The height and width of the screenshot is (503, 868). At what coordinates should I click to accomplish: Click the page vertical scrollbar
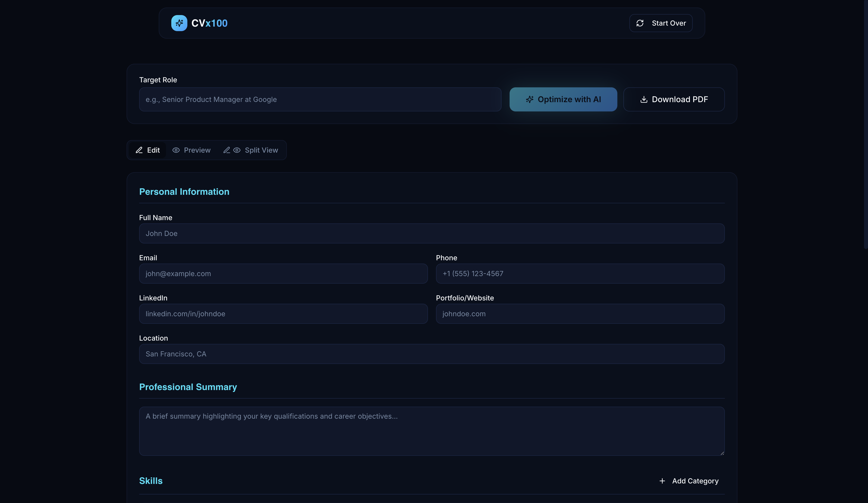(x=865, y=124)
